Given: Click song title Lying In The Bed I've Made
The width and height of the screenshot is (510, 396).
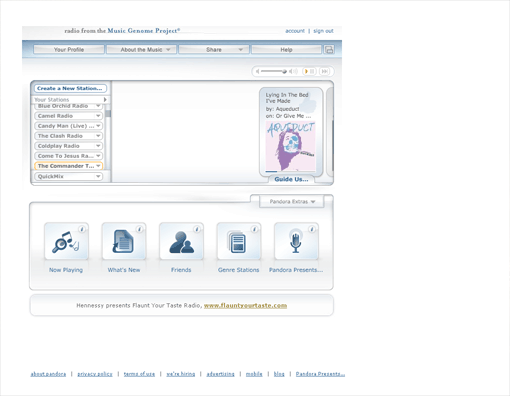Looking at the screenshot, I should (x=287, y=98).
